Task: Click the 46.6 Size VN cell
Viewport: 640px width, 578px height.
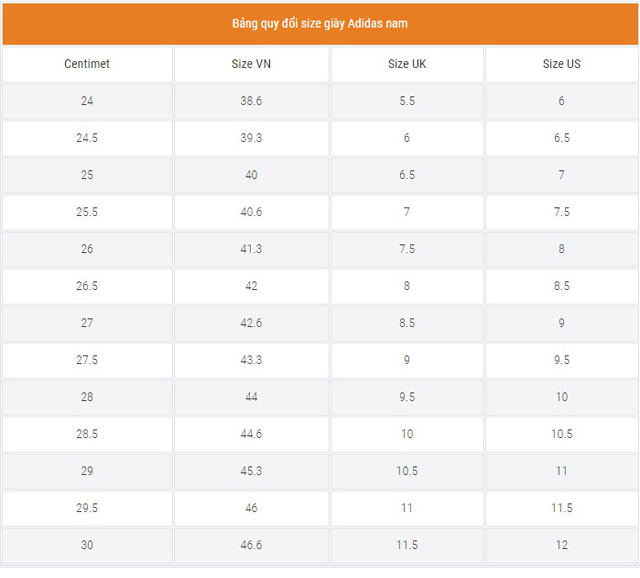Action: click(251, 545)
